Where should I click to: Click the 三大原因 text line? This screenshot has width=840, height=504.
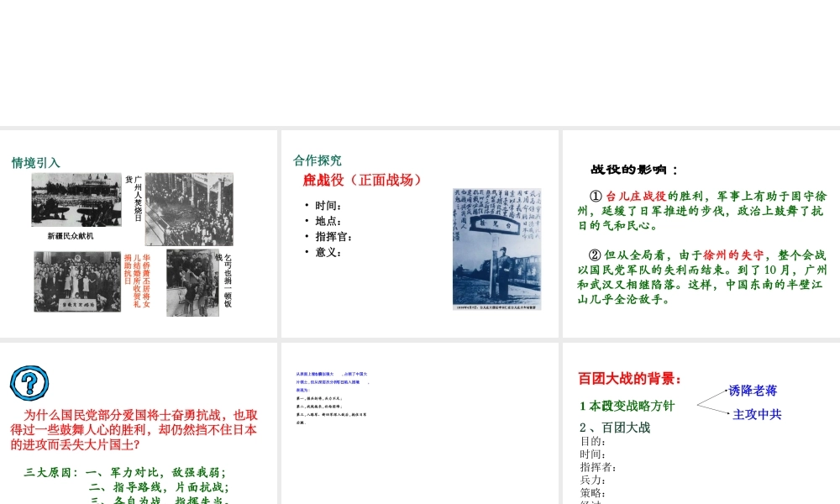[x=126, y=472]
